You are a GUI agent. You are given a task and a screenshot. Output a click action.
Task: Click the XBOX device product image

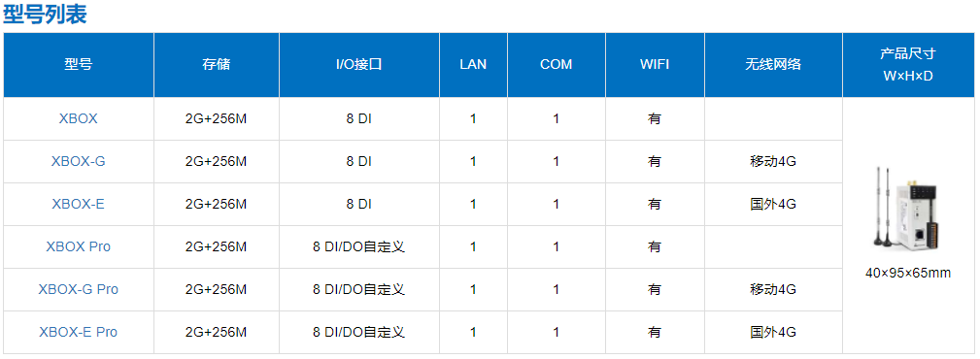pyautogui.click(x=907, y=209)
